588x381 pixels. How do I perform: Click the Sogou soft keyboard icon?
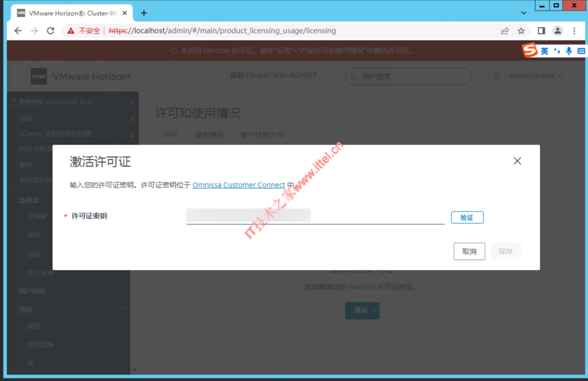pyautogui.click(x=581, y=51)
